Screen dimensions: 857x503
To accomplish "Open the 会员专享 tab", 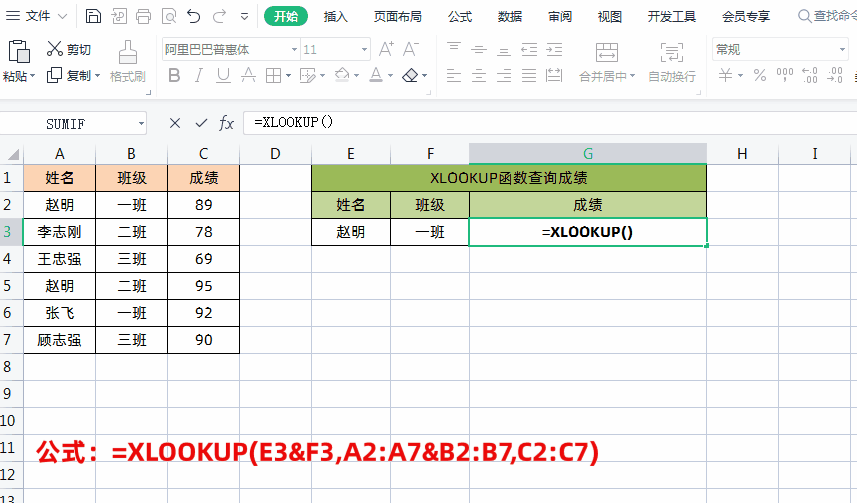I will 746,16.
